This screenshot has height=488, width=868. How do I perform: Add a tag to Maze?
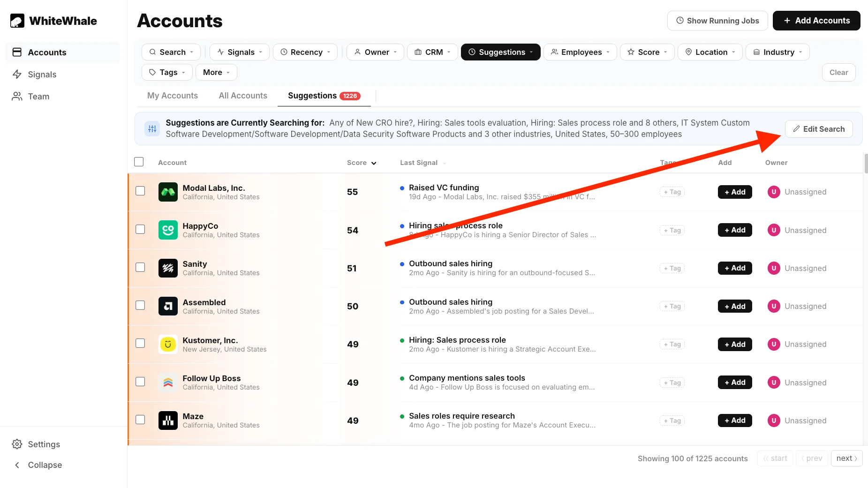(672, 420)
